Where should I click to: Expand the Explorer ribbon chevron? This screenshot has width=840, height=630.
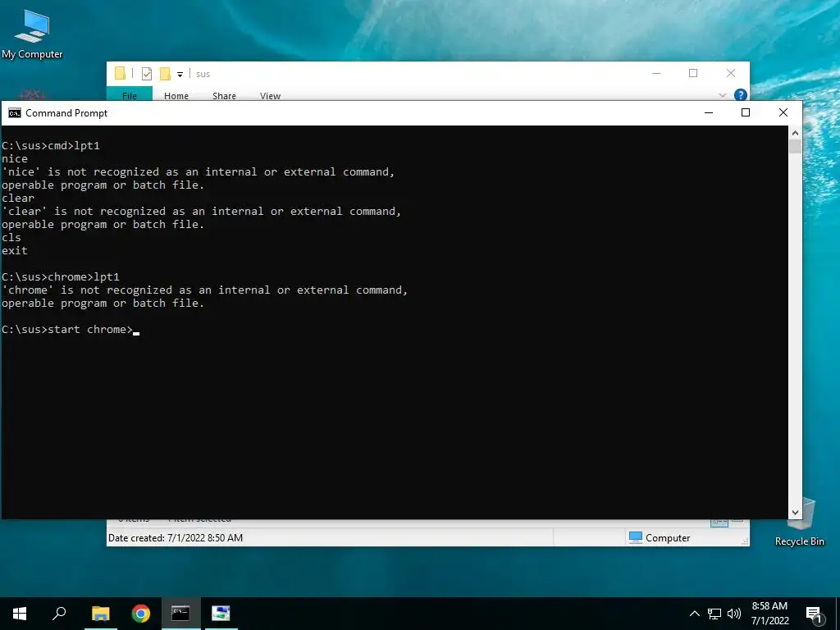[722, 95]
